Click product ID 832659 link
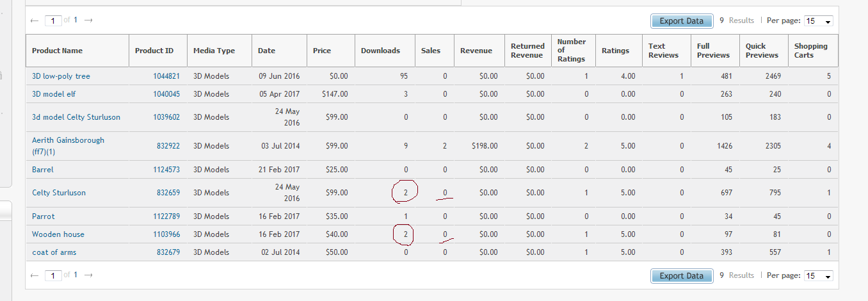 tap(168, 193)
